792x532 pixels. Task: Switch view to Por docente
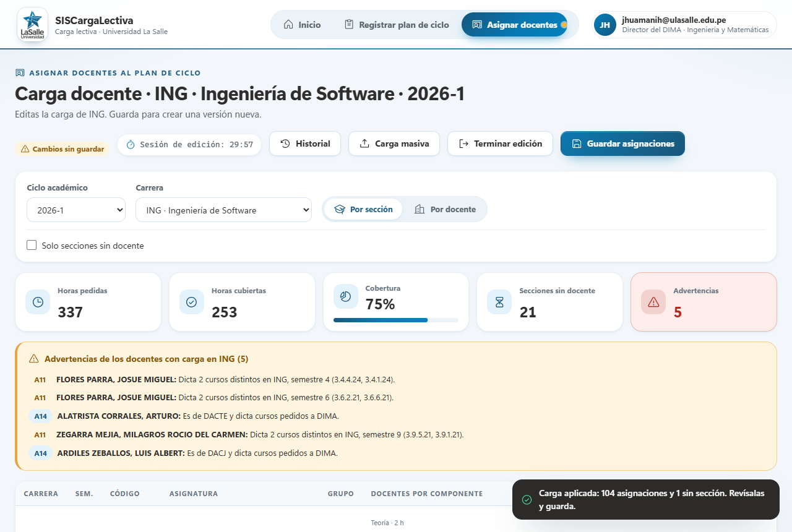(445, 209)
